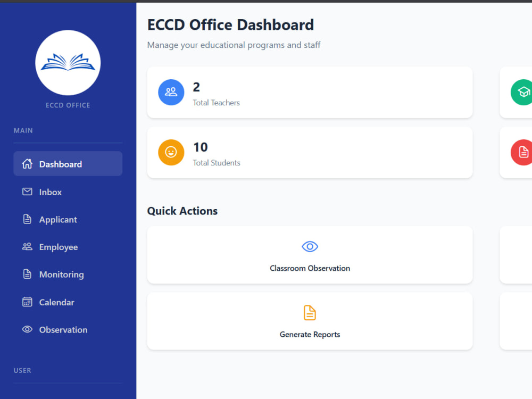Image resolution: width=532 pixels, height=399 pixels.
Task: Click the "ECCD OFFICE" sidebar caption
Action: click(x=68, y=105)
